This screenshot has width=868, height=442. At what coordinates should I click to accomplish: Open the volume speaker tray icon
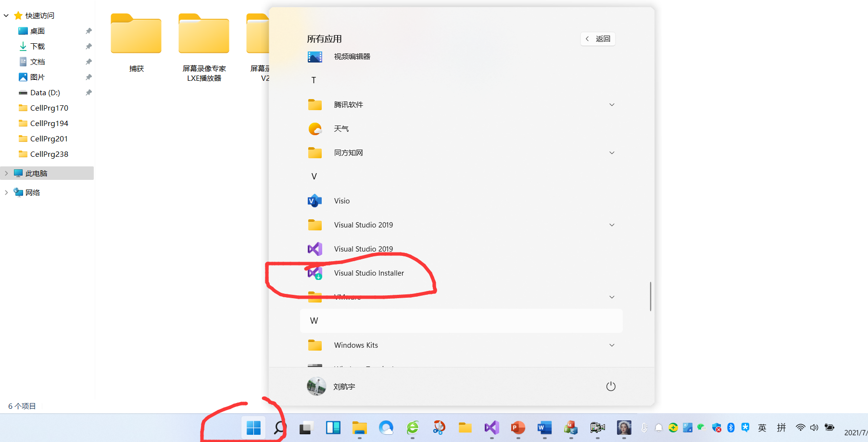814,428
